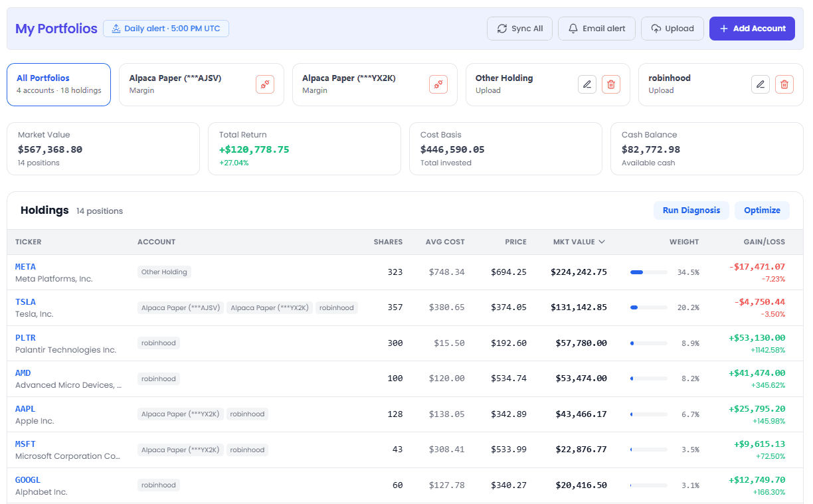Disconnect the Alpaca Paper (***YX2K) account card
The width and height of the screenshot is (813, 504).
[x=438, y=84]
